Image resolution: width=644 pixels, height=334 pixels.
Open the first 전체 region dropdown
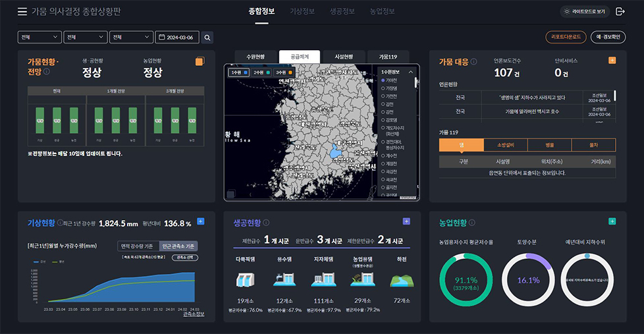click(x=39, y=38)
